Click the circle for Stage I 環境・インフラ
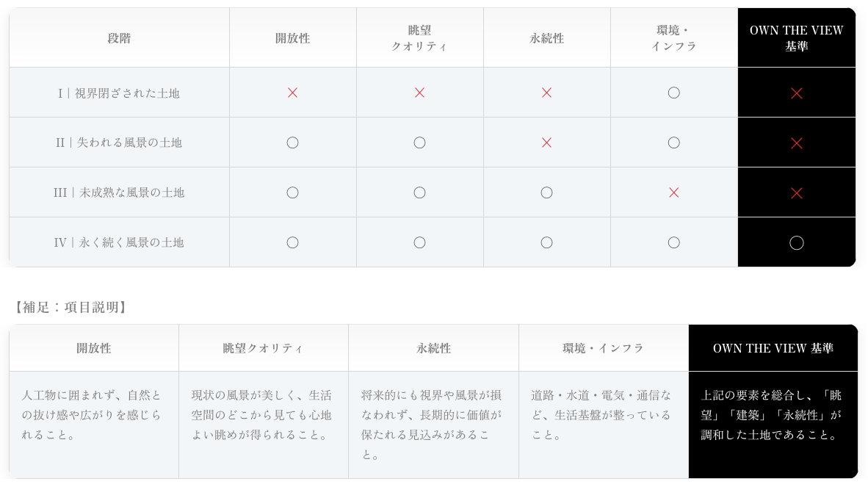The width and height of the screenshot is (868, 487). [673, 93]
